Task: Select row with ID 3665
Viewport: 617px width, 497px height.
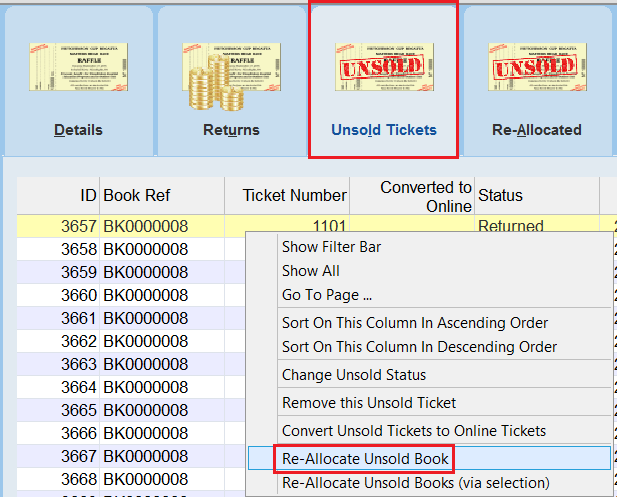Action: (131, 410)
